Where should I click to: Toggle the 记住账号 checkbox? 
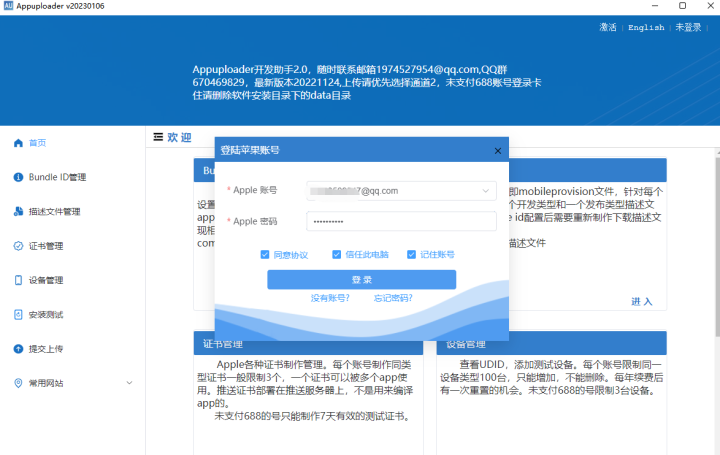click(411, 254)
